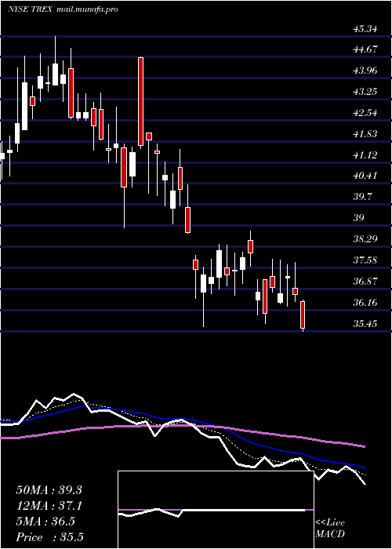The width and height of the screenshot is (392, 549).
Task: Select the 42.54 price level label
Action: point(365,113)
